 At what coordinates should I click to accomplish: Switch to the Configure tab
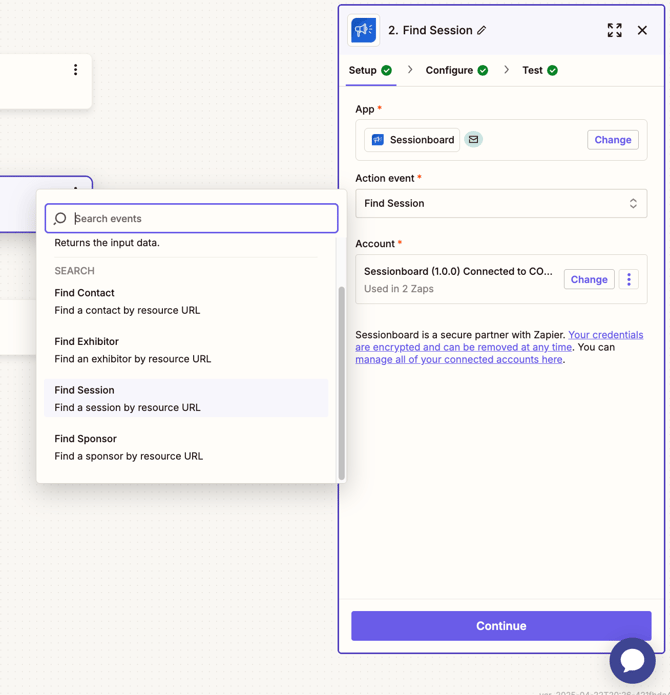point(456,70)
